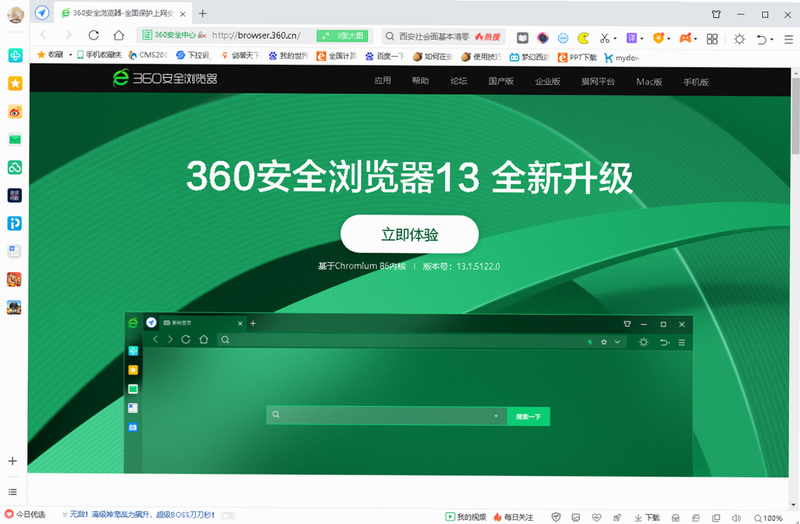Click the undo closed-tab arrow icon

click(x=761, y=39)
